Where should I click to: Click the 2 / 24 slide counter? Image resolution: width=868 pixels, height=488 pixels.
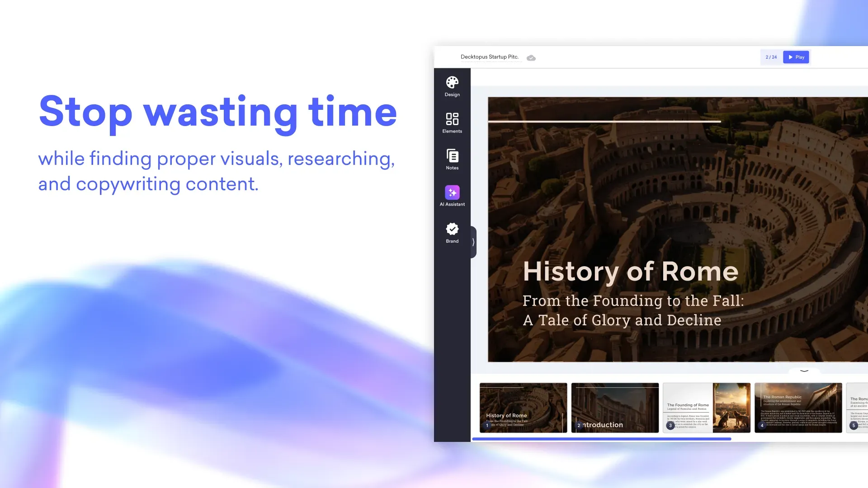point(771,57)
